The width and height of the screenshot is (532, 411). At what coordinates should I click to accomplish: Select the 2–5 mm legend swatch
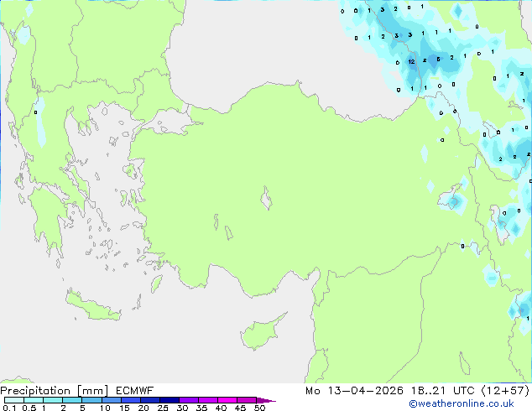coord(72,400)
